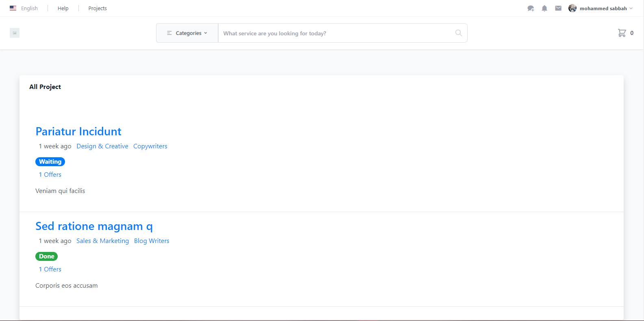Click the US flag language icon

pyautogui.click(x=13, y=8)
